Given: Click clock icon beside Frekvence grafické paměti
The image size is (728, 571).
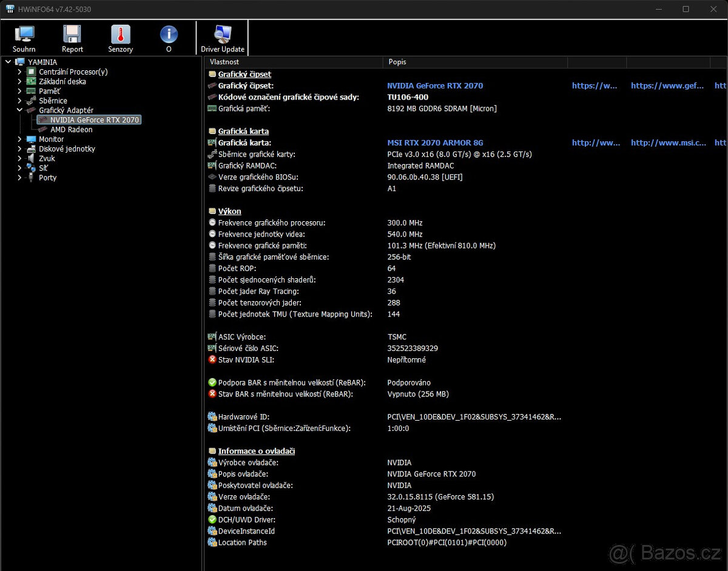Looking at the screenshot, I should [x=212, y=245].
